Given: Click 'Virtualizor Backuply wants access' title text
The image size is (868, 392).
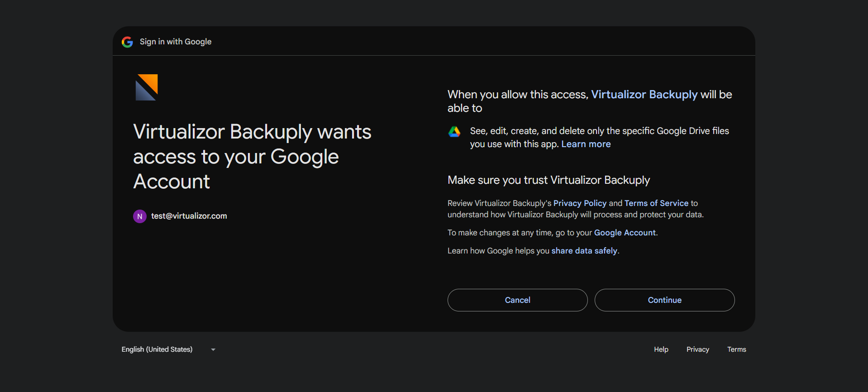Looking at the screenshot, I should tap(252, 157).
